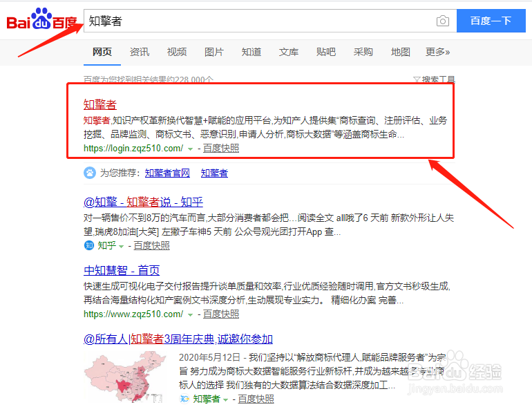
Task: Click snippet text starting 知擎者,知识产权革新换代
Action: [x=265, y=127]
